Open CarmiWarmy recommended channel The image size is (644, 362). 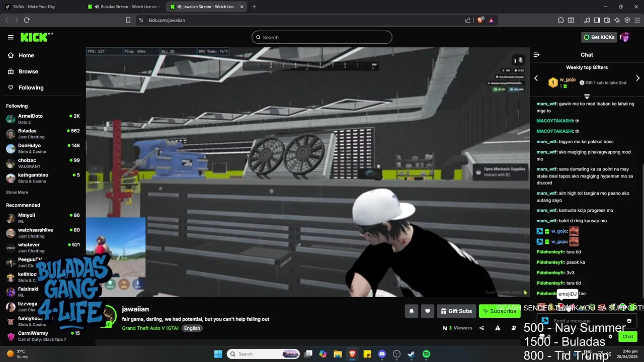(43, 336)
